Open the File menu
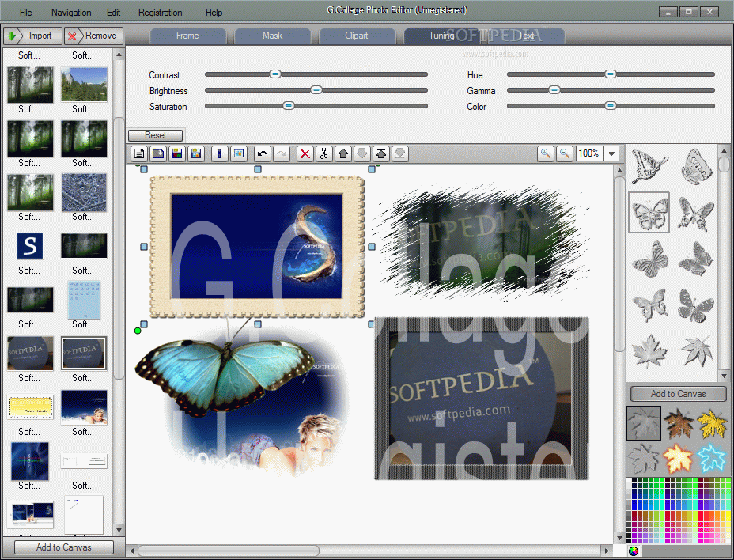Viewport: 734px width, 560px height. pos(26,13)
